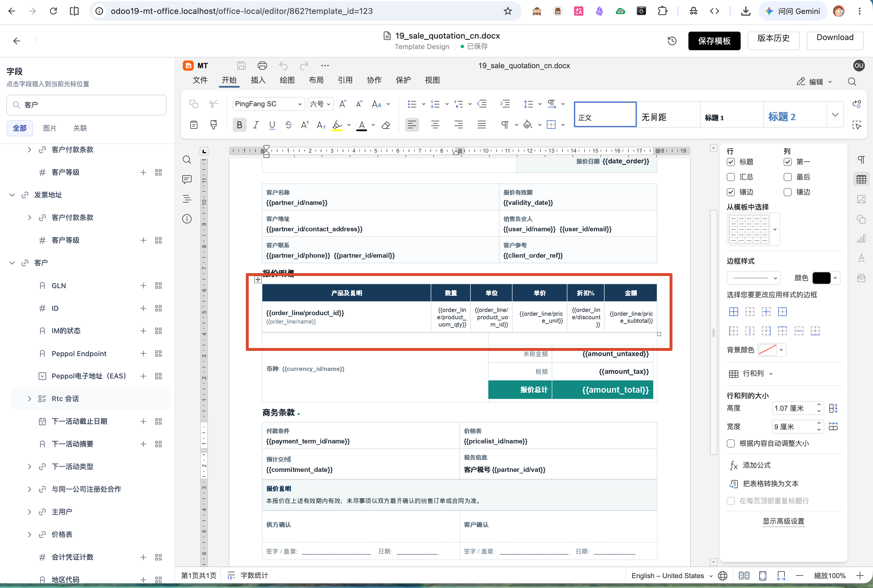Switch to the 视图 menu tab

[432, 80]
